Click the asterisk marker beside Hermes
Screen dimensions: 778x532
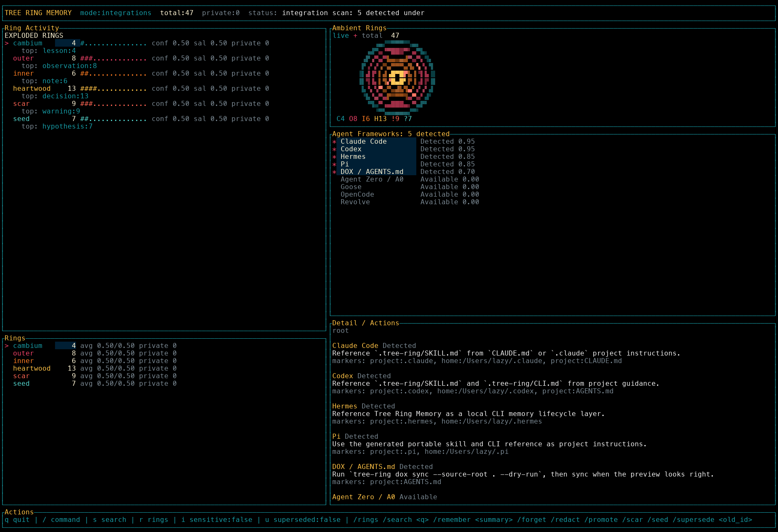point(334,157)
